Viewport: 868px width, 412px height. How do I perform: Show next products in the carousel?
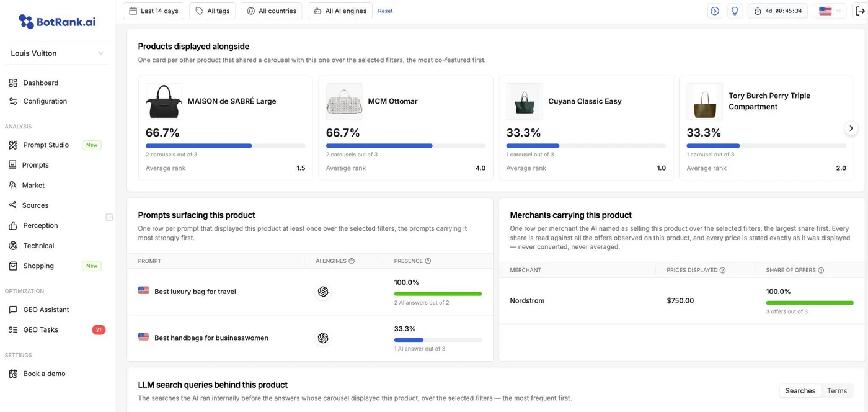click(851, 128)
